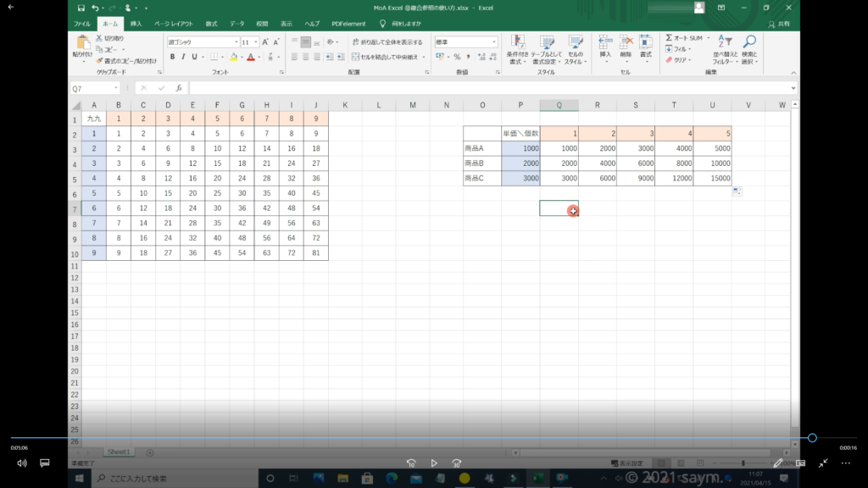Click the Delete cells (削除) icon
The image size is (868, 488).
click(626, 42)
